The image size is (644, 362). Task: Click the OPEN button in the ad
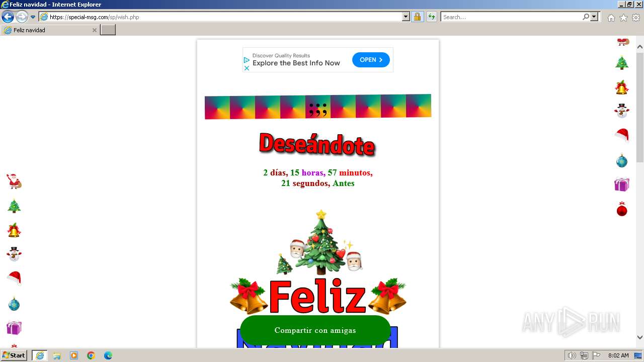tap(371, 60)
